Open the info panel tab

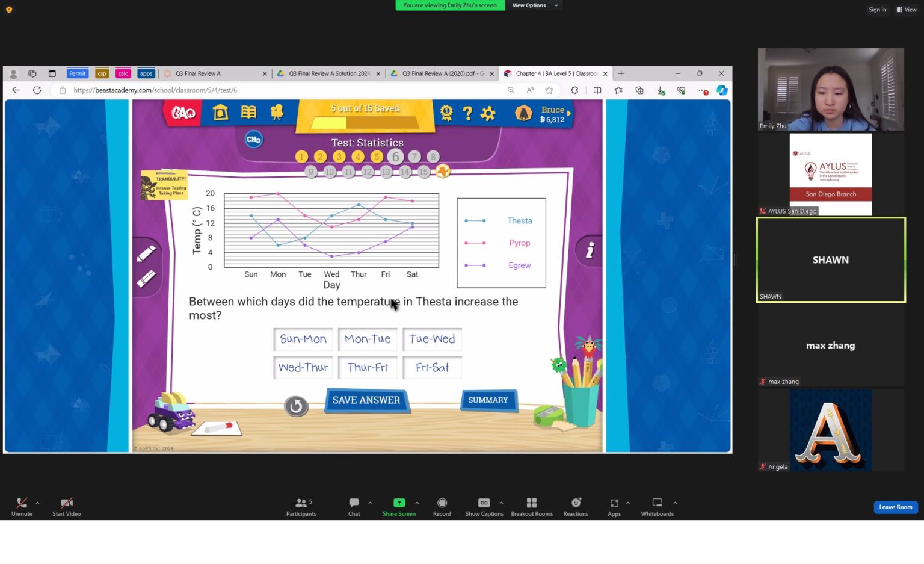[x=590, y=250]
